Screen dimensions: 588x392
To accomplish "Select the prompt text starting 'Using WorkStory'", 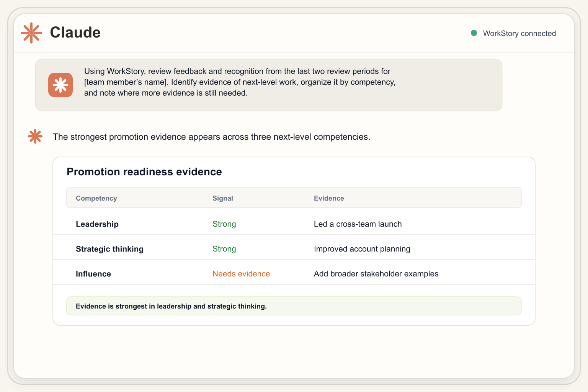I will pos(240,82).
